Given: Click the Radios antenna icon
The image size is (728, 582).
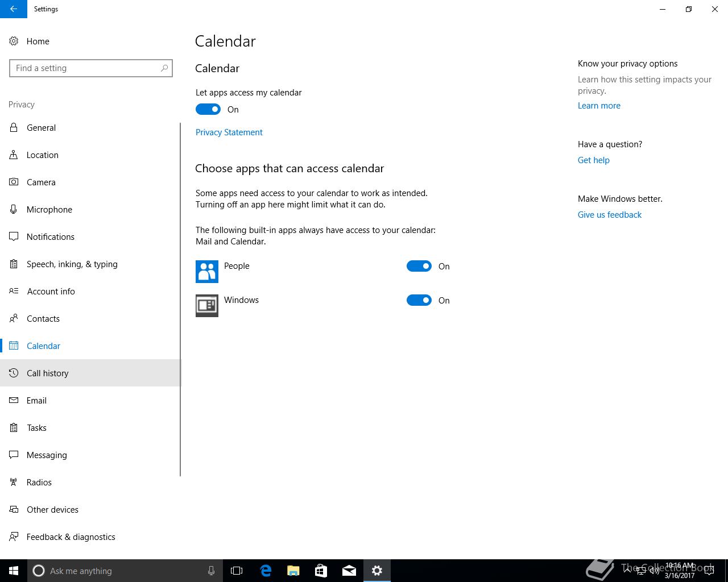Looking at the screenshot, I should 14,482.
